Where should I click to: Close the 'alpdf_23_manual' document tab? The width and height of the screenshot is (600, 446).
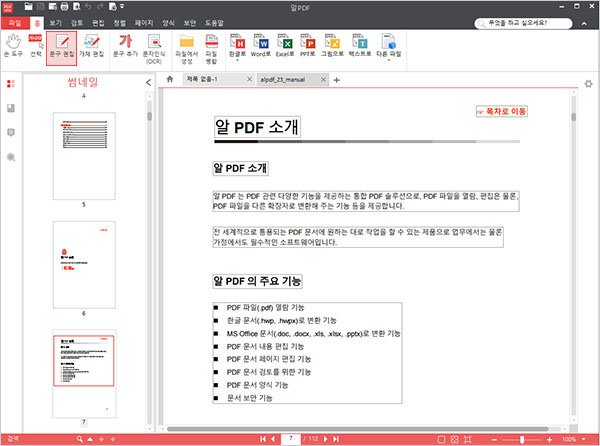(323, 80)
